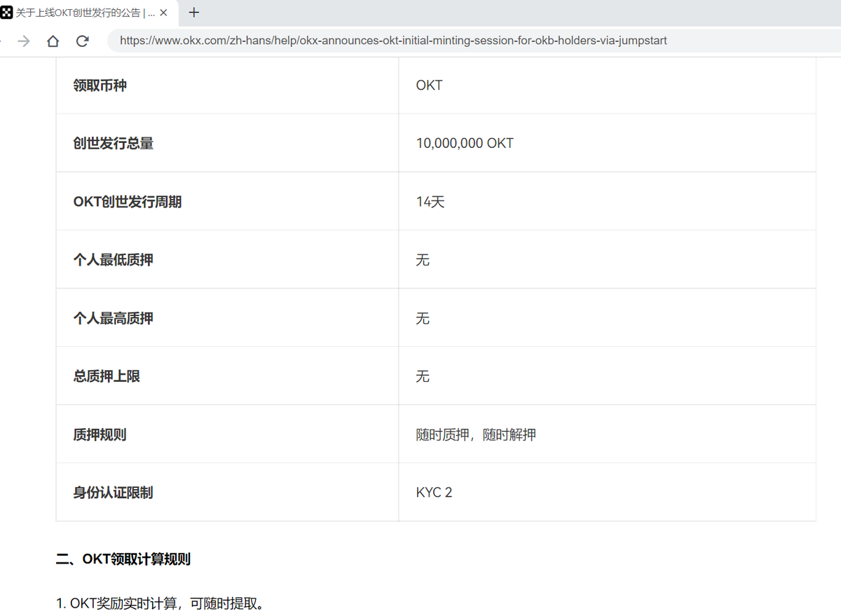This screenshot has height=616, width=841.
Task: Reload the current page
Action: 83,41
